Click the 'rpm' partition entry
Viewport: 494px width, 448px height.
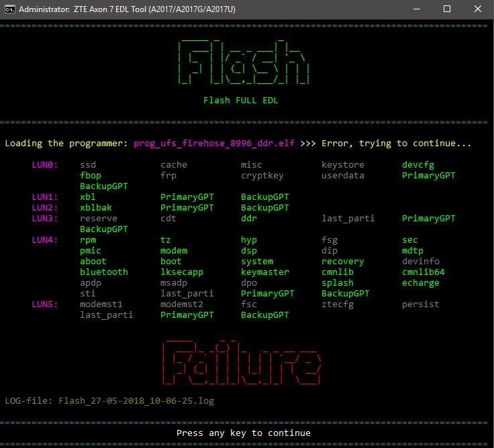(88, 240)
